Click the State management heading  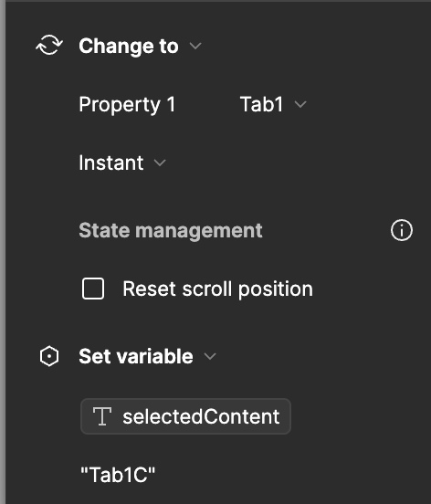pos(171,230)
